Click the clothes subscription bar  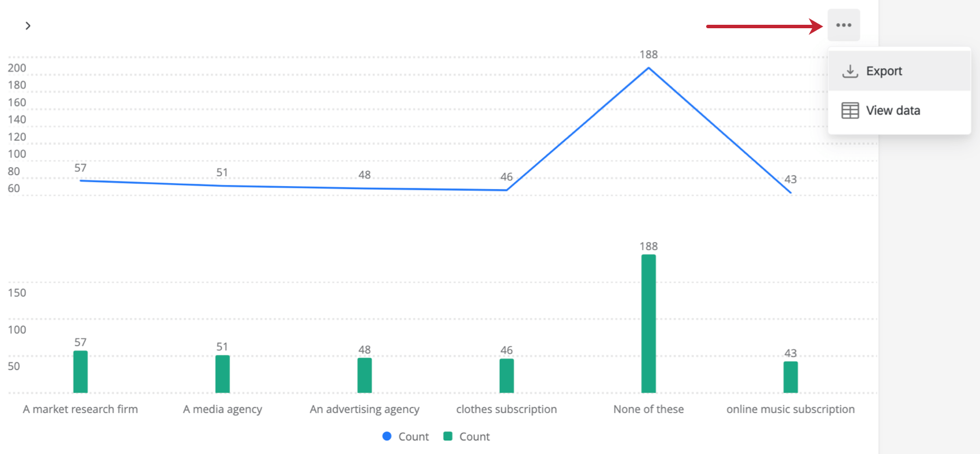click(x=506, y=374)
